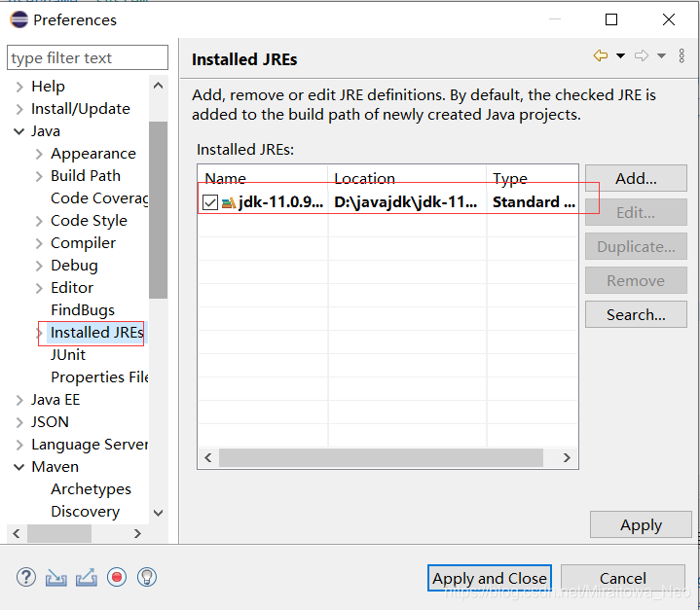
Task: Go back with the yellow arrow icon
Action: tap(601, 55)
